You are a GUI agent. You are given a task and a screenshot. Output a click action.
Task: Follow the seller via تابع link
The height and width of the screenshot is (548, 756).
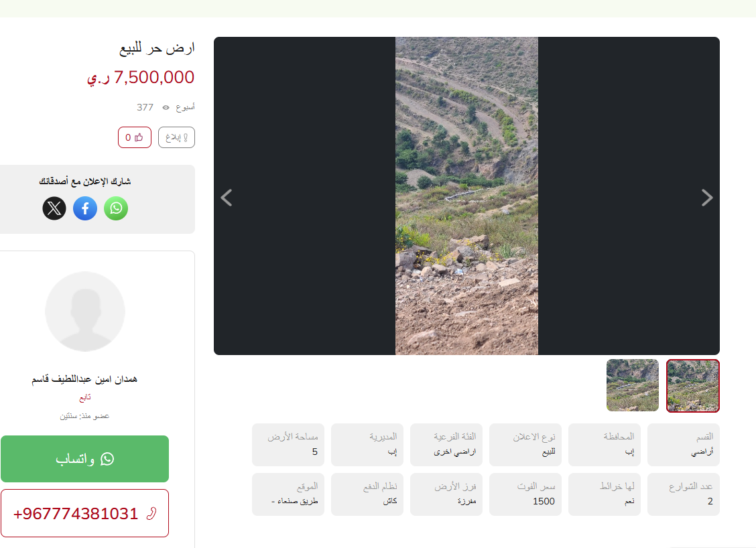[x=85, y=398]
